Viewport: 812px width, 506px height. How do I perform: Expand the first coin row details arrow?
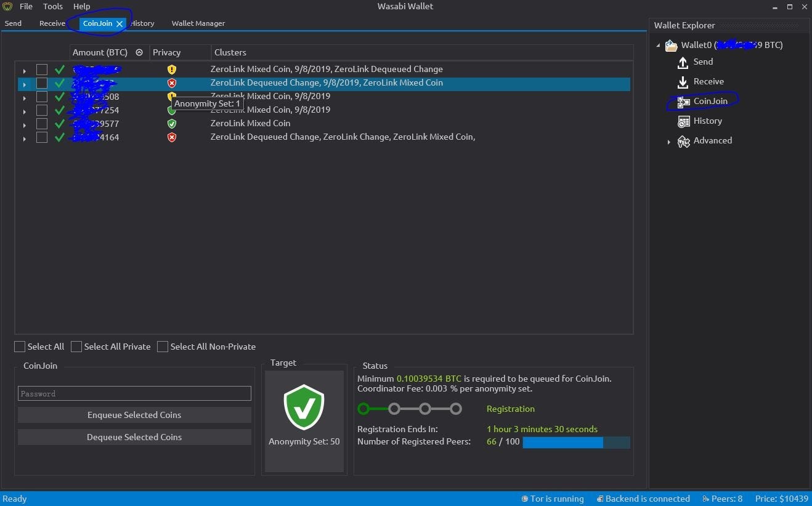(x=24, y=70)
